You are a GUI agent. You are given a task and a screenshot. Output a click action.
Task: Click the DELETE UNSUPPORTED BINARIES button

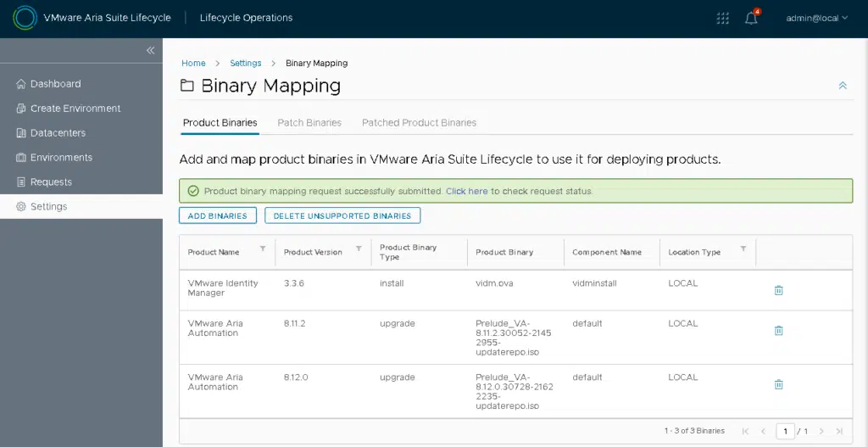[342, 215]
